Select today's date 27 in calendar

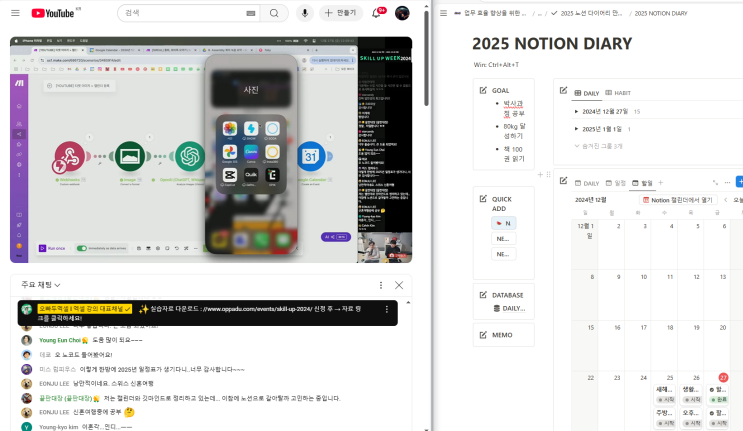coord(723,377)
